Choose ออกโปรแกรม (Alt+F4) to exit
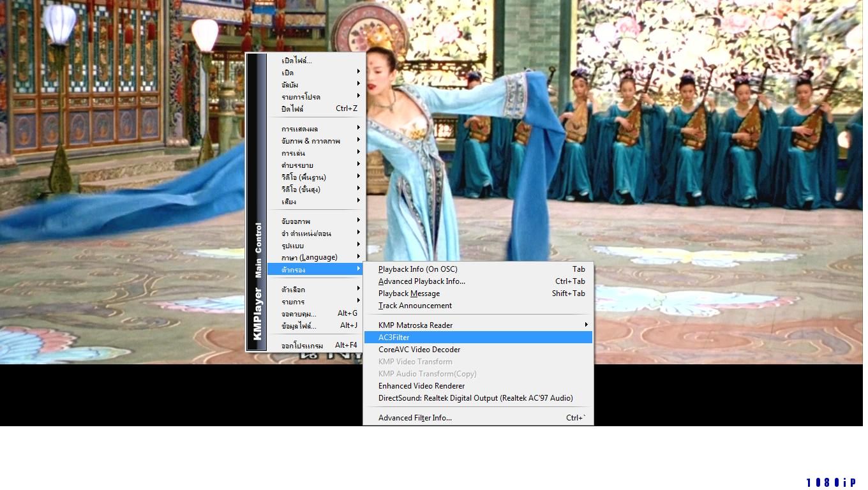Image resolution: width=868 pixels, height=490 pixels. pos(315,345)
